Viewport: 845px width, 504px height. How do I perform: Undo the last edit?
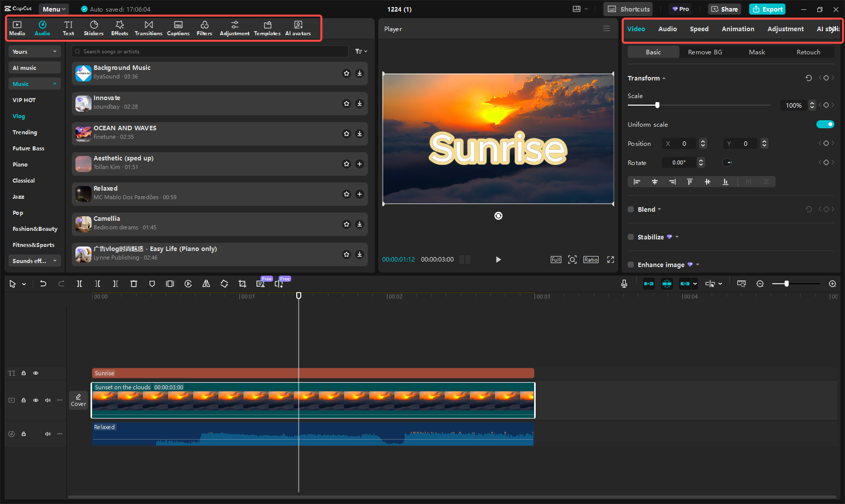coord(43,284)
